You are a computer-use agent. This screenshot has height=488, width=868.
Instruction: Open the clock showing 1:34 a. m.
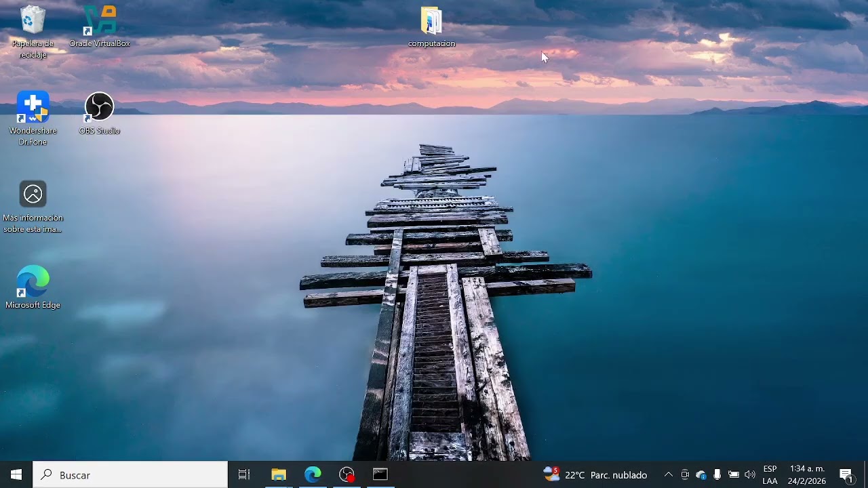click(807, 474)
